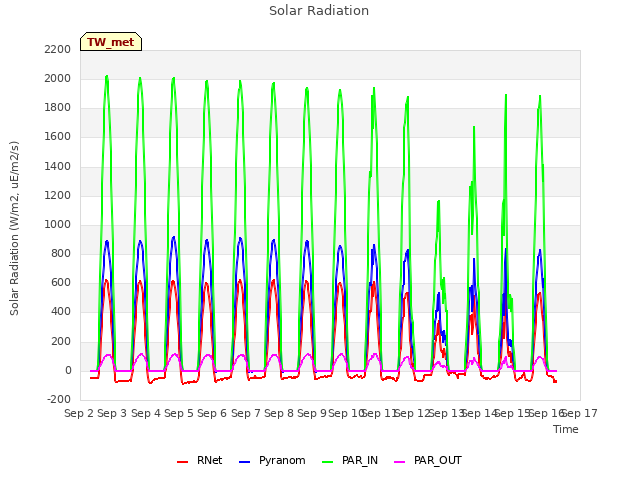This screenshot has height=480, width=640.
Task: Click the 1600 y-axis tick label
Action: click(58, 137)
